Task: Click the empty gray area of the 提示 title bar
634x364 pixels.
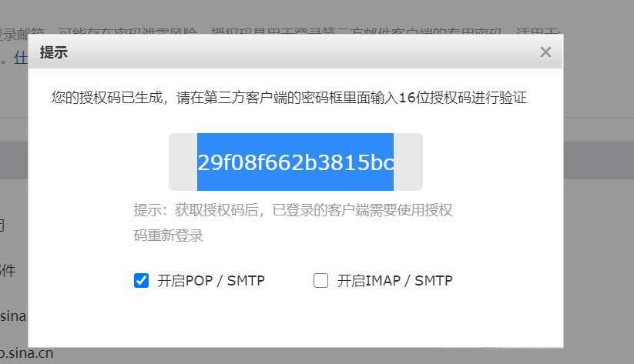Action: 304,52
